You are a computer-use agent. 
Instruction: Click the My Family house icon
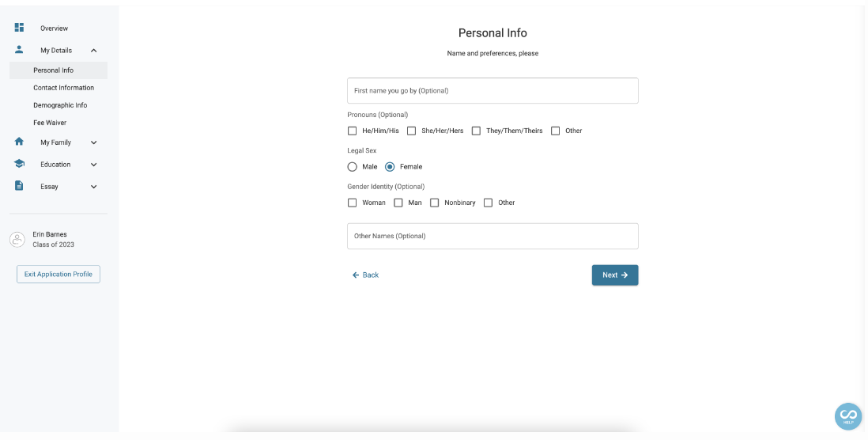click(20, 142)
